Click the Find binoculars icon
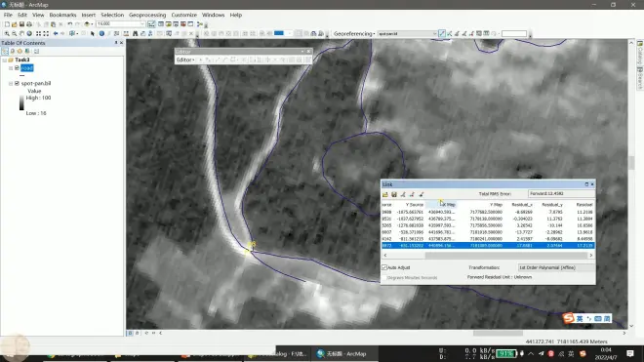644x362 pixels. pos(135,34)
